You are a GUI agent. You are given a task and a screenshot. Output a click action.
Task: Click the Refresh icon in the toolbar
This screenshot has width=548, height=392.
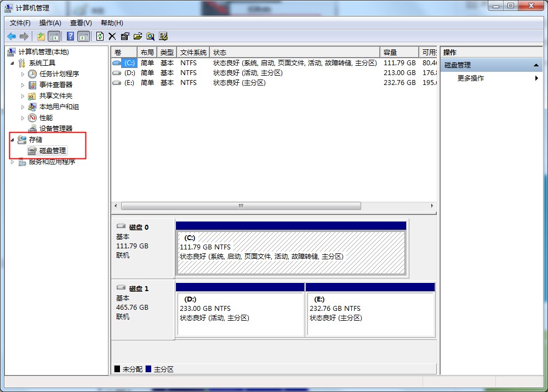pos(100,36)
